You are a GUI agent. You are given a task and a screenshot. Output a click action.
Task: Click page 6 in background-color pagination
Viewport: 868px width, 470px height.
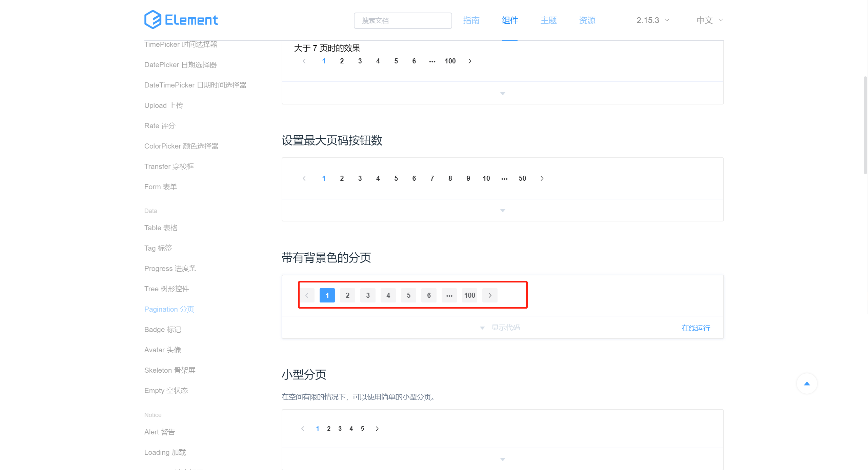pyautogui.click(x=429, y=295)
